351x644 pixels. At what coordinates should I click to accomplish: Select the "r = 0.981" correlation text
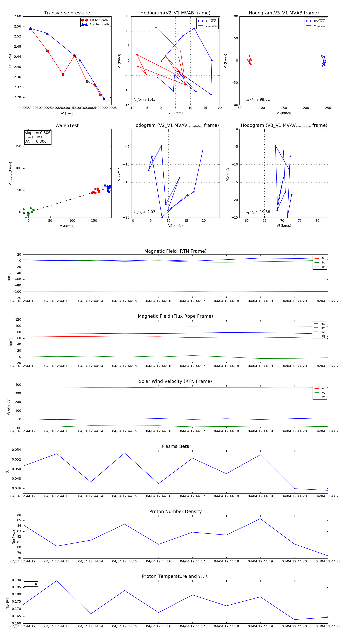tap(34, 137)
